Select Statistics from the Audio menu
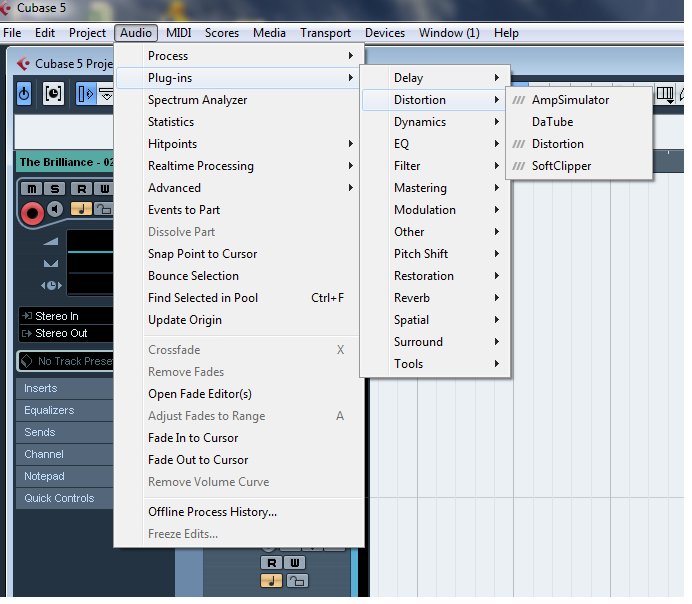Screen dimensions: 692x604 (240, 122)
